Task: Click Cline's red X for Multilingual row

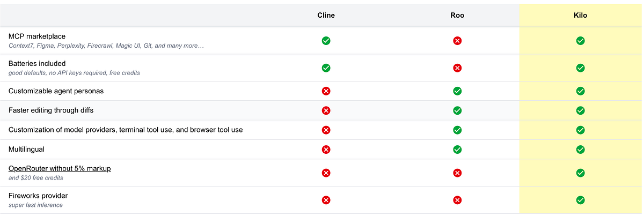Action: coord(326,150)
